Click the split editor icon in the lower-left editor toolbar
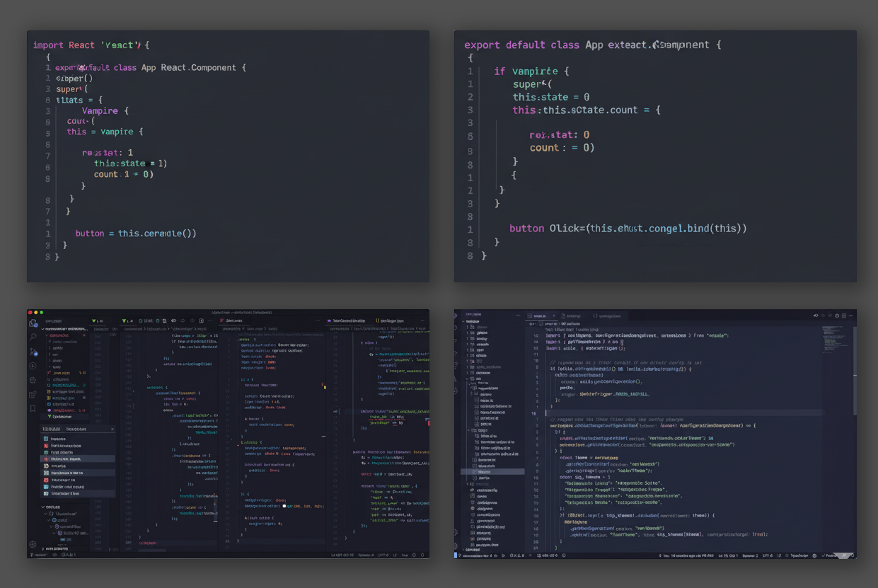Screen dimensions: 878x588 202,321
